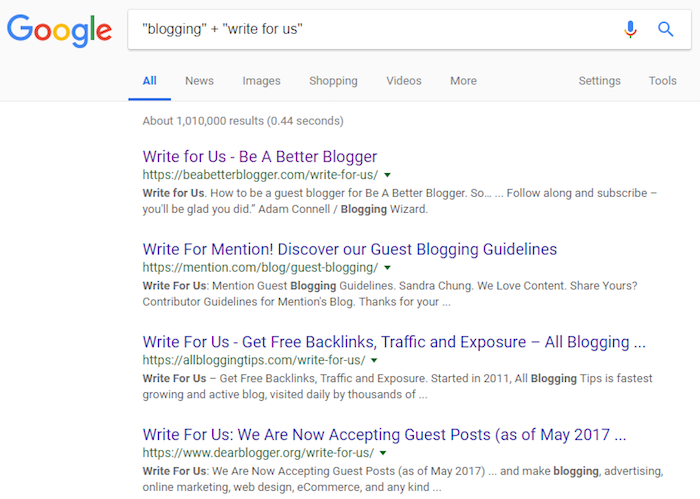The image size is (700, 499).
Task: Click the https://www.dearblogger.org/write-for-us/ URL text
Action: (x=258, y=453)
